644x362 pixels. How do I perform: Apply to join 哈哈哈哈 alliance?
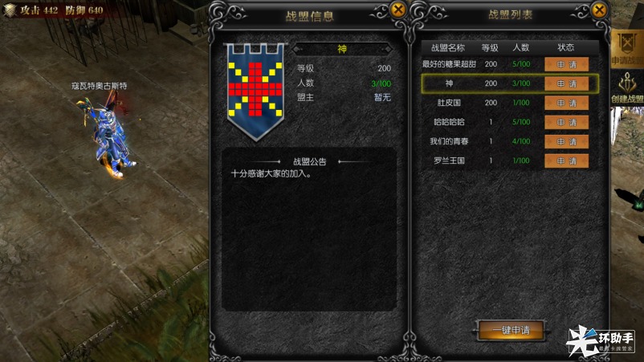566,122
